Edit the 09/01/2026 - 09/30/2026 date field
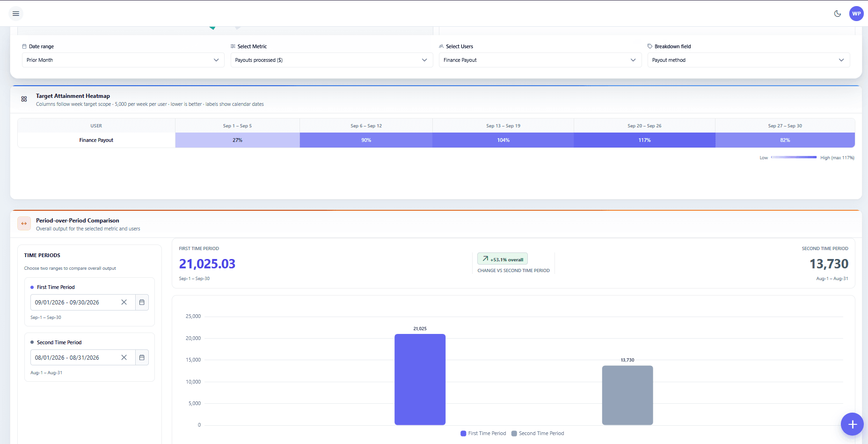The image size is (868, 444). tap(83, 302)
